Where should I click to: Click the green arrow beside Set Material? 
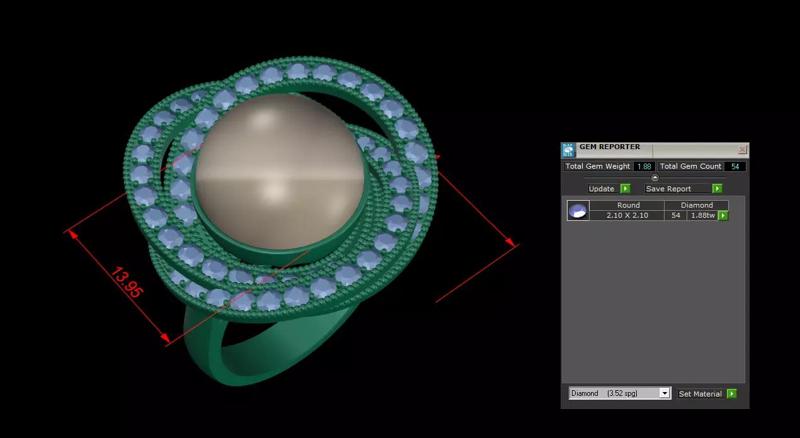click(732, 394)
